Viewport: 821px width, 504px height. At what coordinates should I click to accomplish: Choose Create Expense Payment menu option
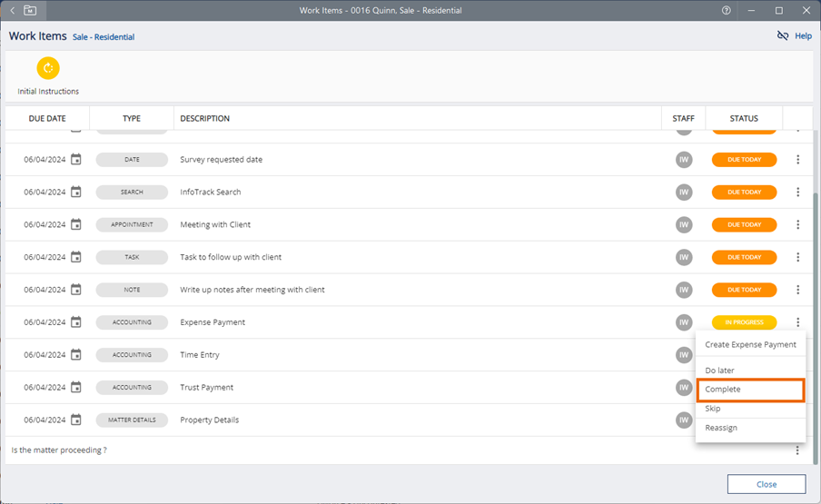point(750,345)
